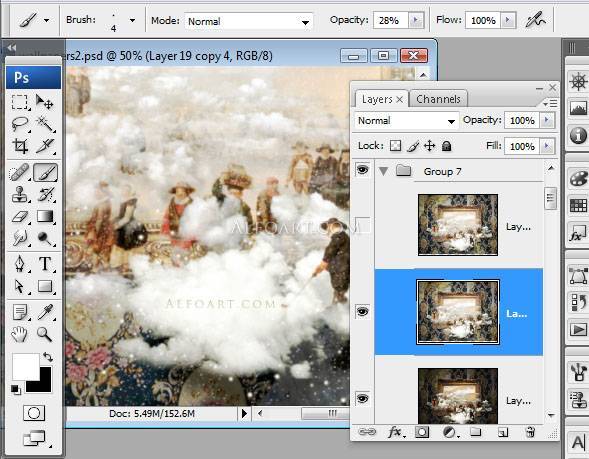Show the hidden first layer in Group 7
This screenshot has width=589, height=459.
pos(362,225)
